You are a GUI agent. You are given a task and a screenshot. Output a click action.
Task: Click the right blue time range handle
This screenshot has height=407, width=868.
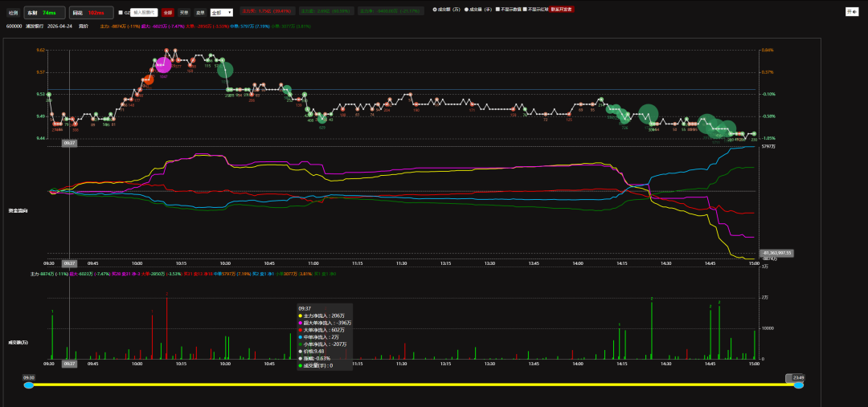point(799,385)
